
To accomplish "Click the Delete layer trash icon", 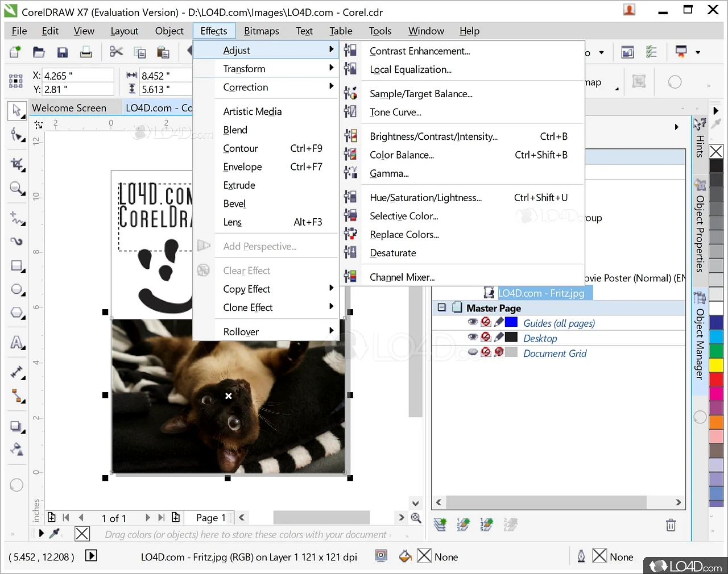I will 671,526.
